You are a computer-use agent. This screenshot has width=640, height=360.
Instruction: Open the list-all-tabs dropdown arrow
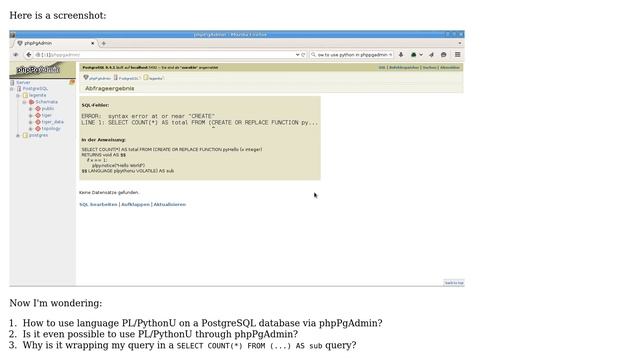coord(460,43)
